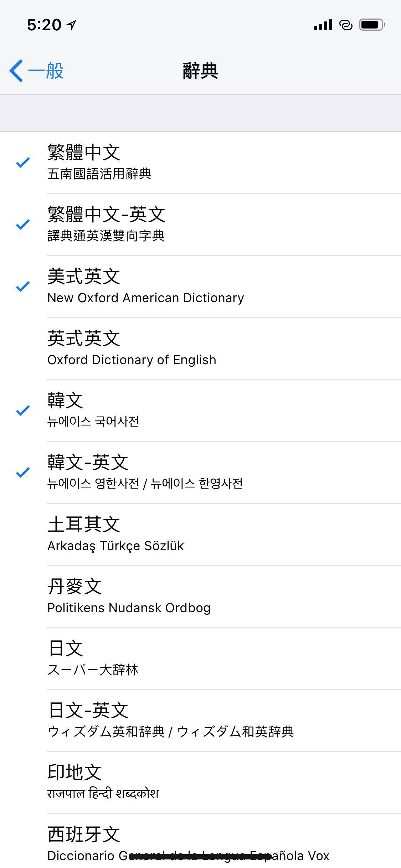Uncheck the 繁體中文 dictionary checkmark
The width and height of the screenshot is (401, 868).
pos(23,162)
